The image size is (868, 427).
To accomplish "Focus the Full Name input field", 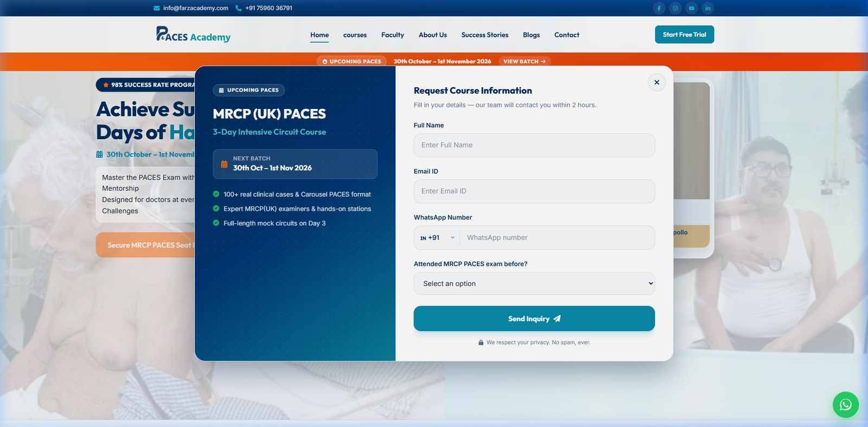I will coord(534,145).
